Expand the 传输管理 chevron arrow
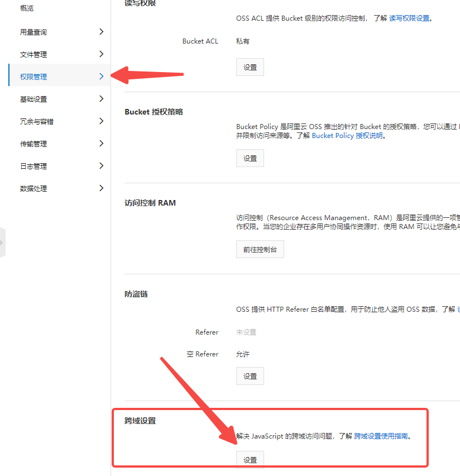 (x=102, y=143)
